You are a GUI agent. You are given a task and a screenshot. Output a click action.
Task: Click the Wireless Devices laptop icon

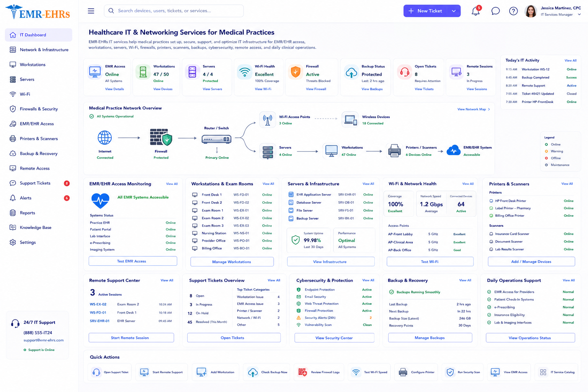pyautogui.click(x=350, y=119)
